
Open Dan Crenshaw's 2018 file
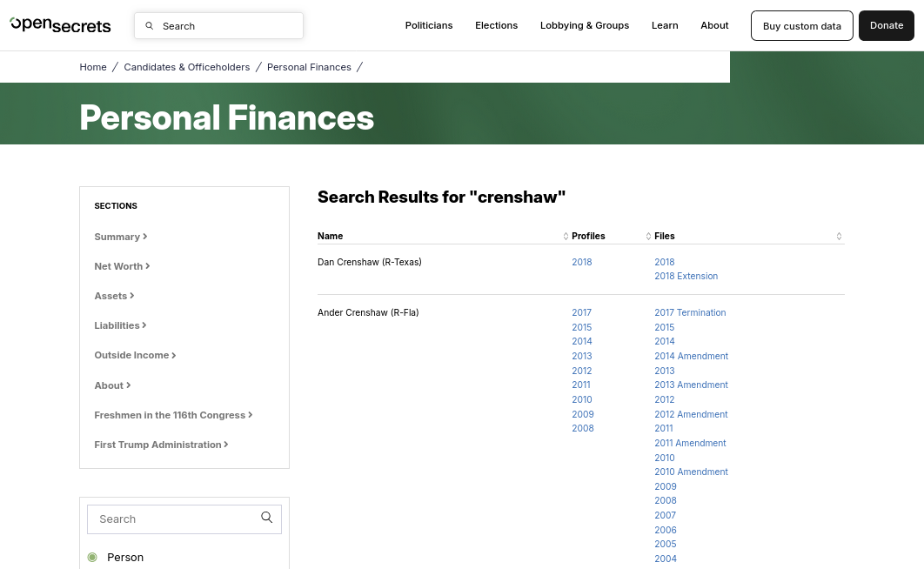[664, 262]
